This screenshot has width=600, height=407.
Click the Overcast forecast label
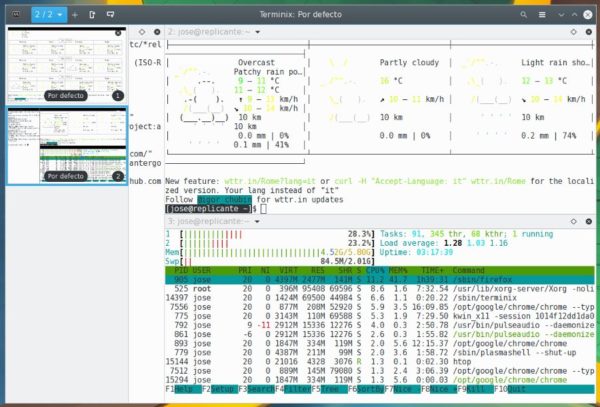256,63
